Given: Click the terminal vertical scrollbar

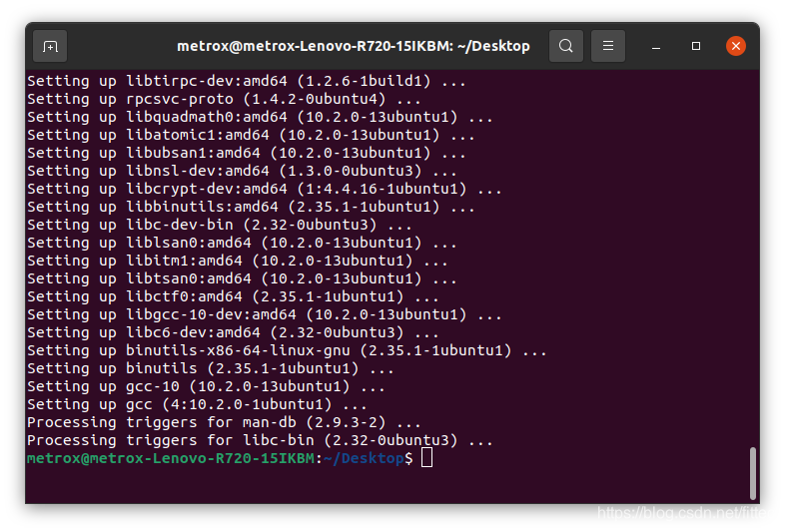Looking at the screenshot, I should 752,473.
